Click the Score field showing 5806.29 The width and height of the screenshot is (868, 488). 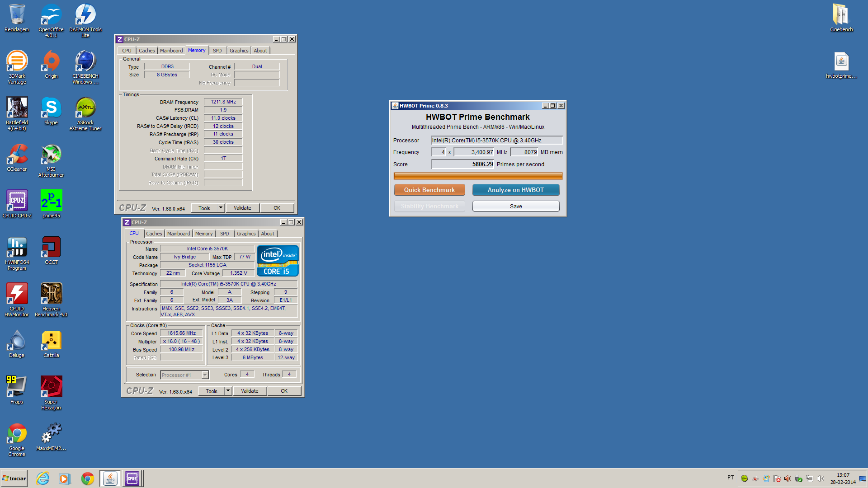(463, 164)
